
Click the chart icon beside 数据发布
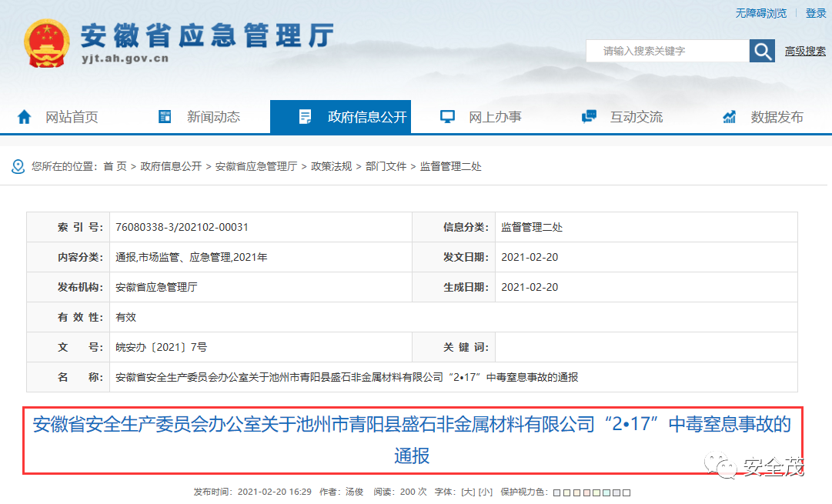pyautogui.click(x=730, y=117)
